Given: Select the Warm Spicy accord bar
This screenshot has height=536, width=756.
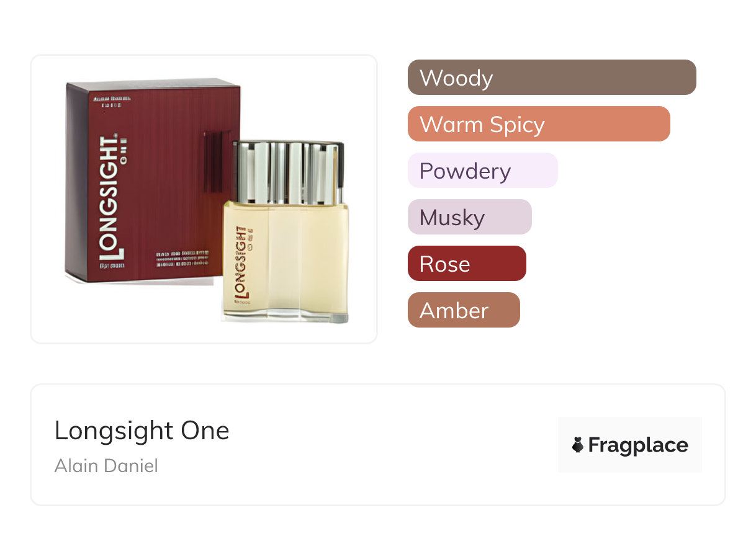Looking at the screenshot, I should 538,124.
